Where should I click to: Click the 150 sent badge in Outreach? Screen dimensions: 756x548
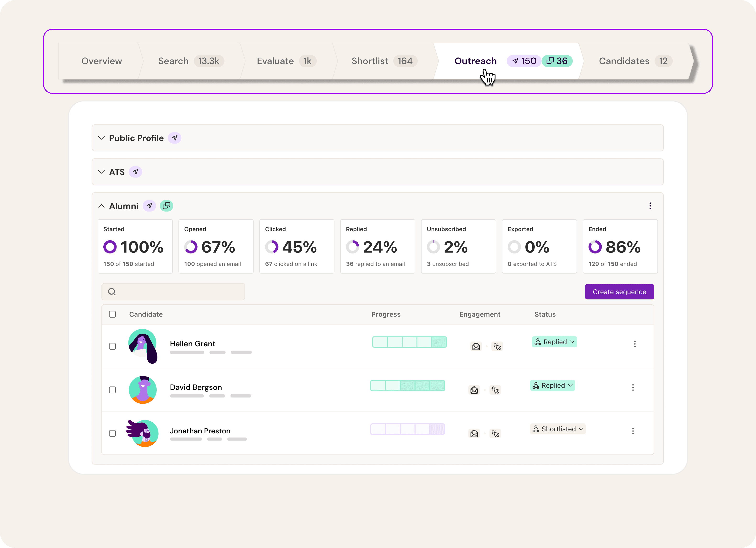[524, 61]
